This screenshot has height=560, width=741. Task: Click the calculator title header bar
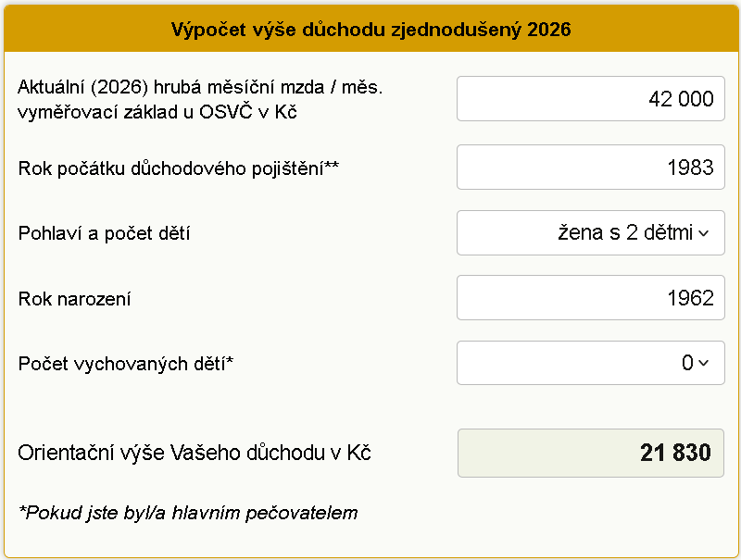tap(370, 29)
